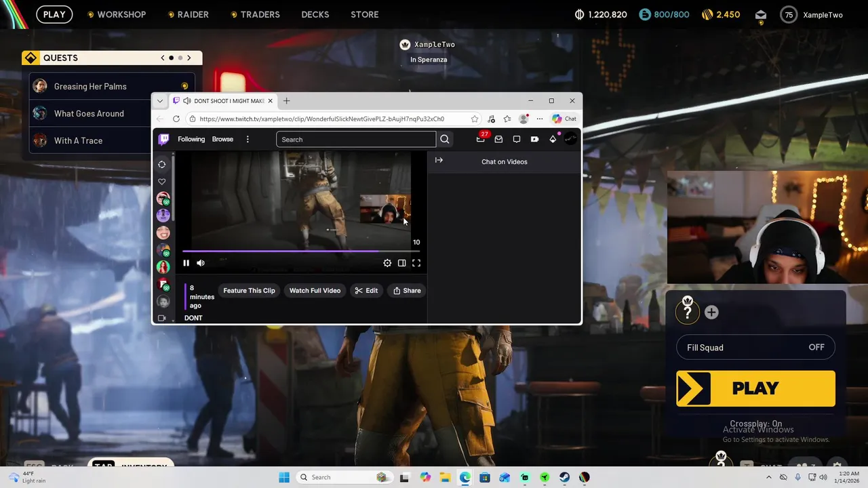Click the camera icon at Twitch sidebar bottom

pyautogui.click(x=162, y=318)
